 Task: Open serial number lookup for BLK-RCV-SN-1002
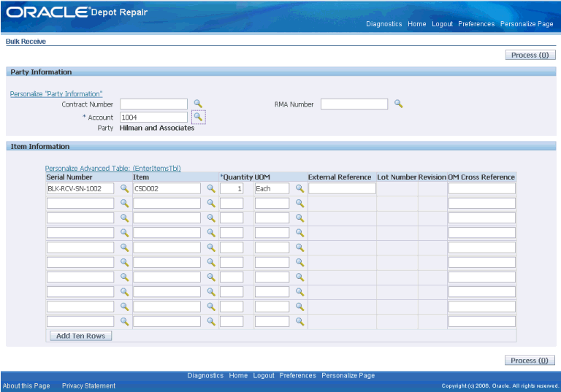click(x=124, y=188)
